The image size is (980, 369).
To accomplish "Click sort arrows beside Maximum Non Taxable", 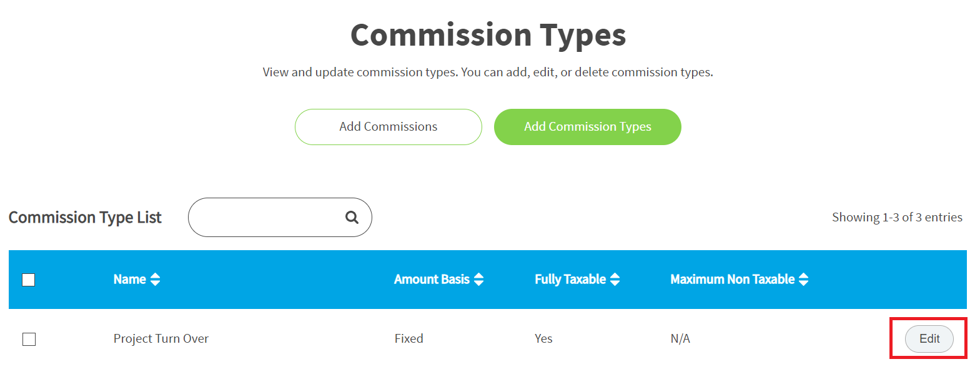I will [x=804, y=280].
